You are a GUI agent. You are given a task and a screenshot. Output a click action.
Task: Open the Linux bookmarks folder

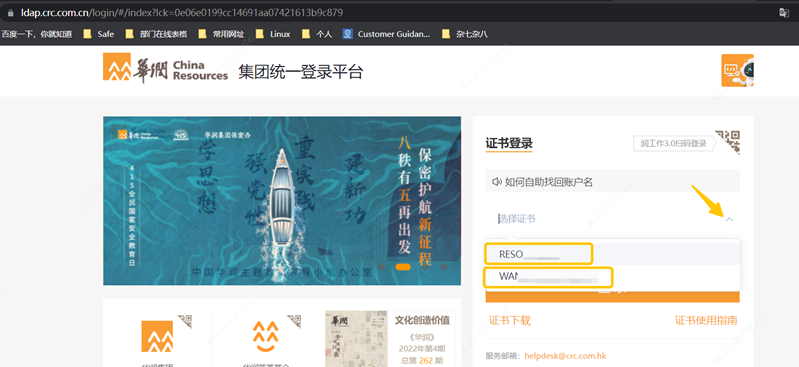(273, 34)
